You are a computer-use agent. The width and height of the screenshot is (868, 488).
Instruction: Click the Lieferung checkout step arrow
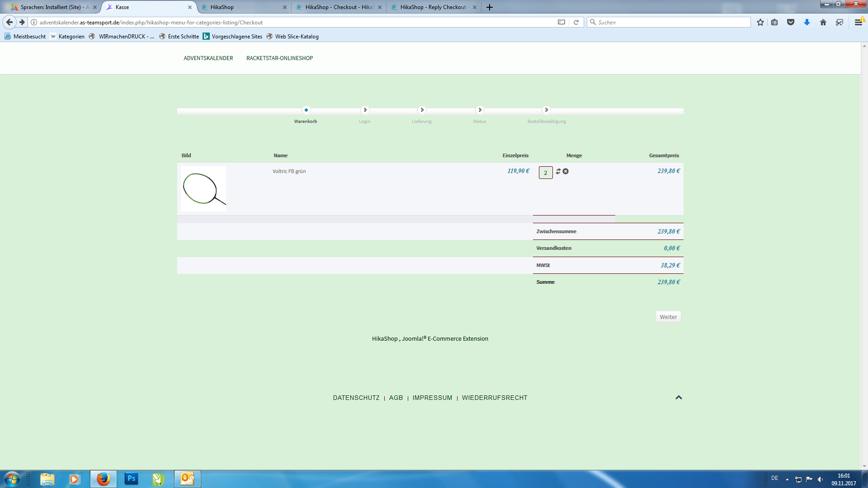(422, 110)
